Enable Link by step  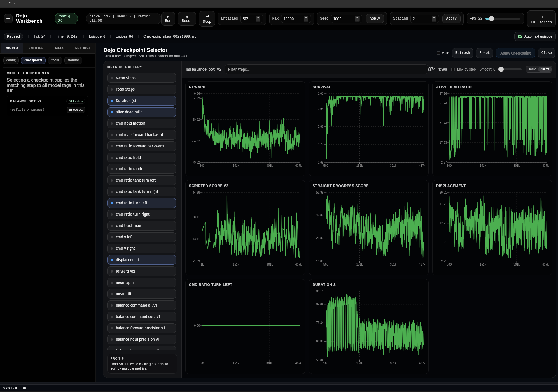(x=453, y=69)
